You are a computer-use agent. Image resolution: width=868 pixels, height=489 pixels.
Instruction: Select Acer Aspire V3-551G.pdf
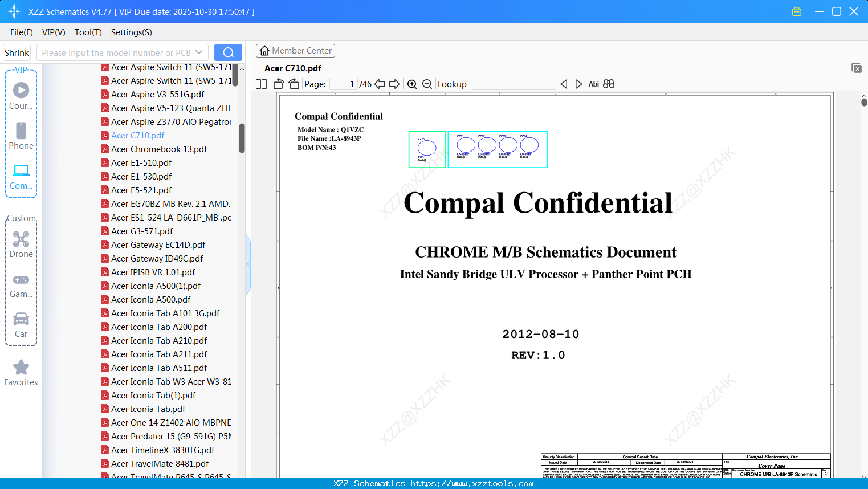click(x=157, y=95)
